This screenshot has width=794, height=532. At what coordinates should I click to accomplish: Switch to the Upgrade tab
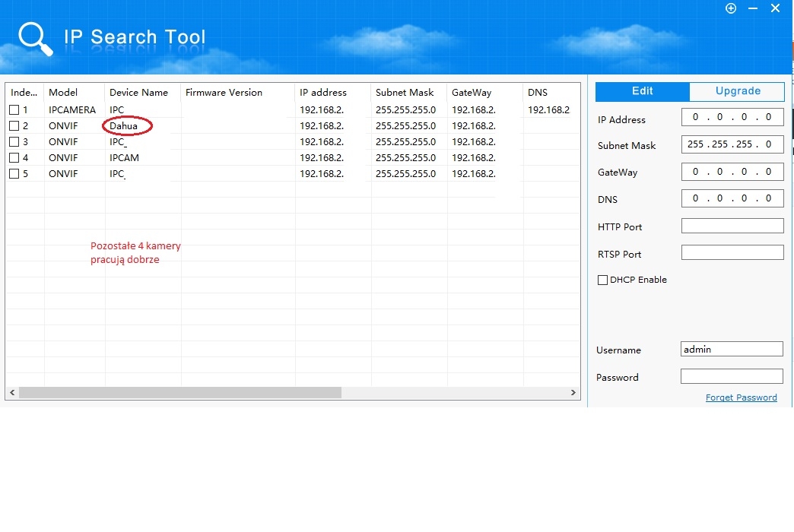point(737,91)
